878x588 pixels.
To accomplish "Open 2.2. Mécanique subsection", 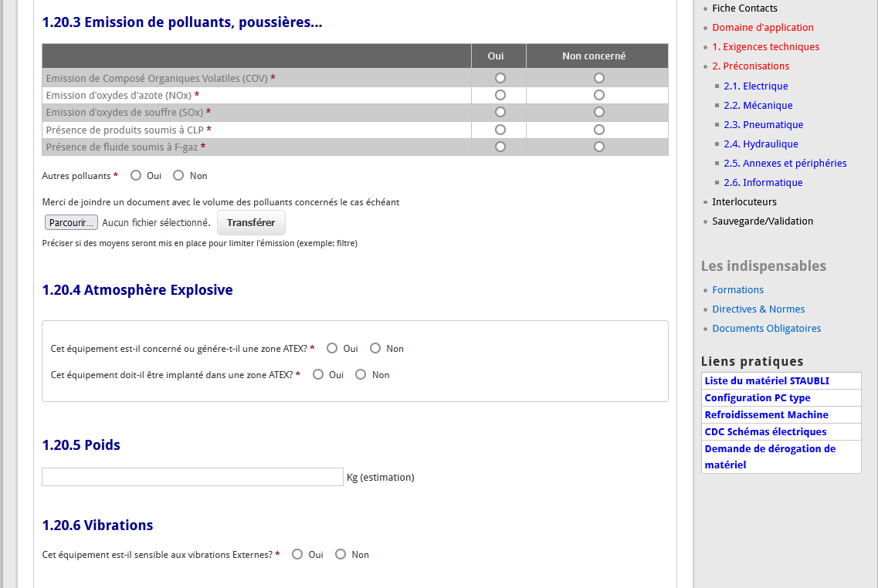I will [758, 105].
